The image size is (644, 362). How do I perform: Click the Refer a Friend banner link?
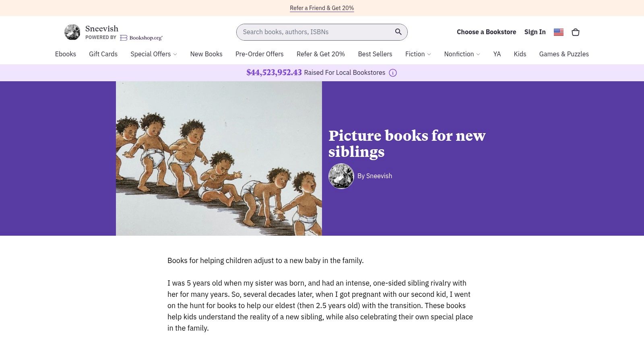[x=322, y=8]
